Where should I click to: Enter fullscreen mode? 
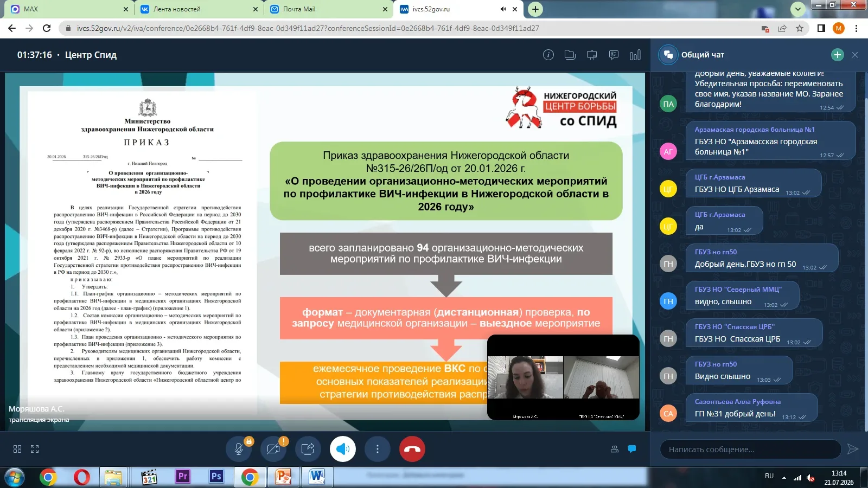pos(35,449)
